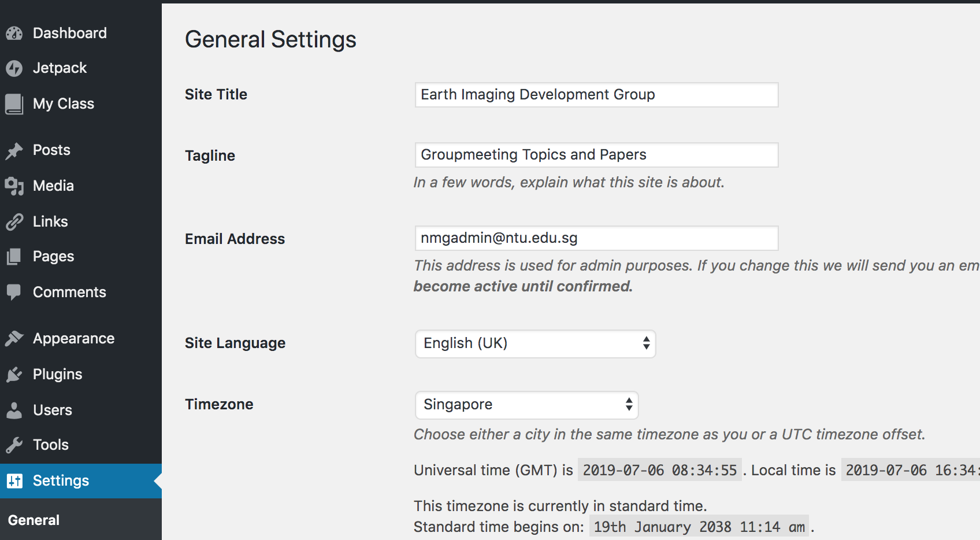The image size is (980, 540).
Task: Open Users via the person icon
Action: pos(14,410)
